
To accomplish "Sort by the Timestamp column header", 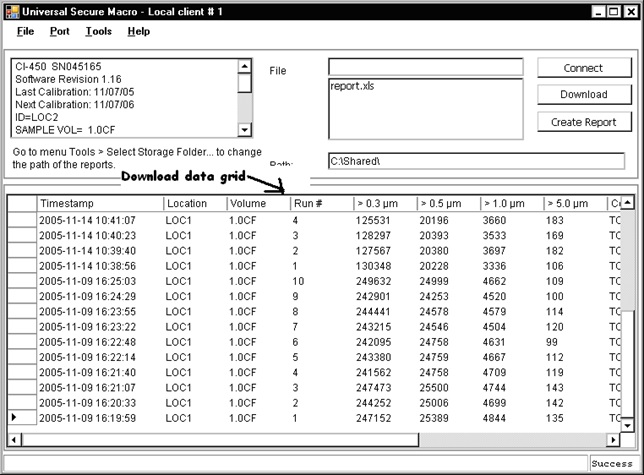I will [100, 204].
